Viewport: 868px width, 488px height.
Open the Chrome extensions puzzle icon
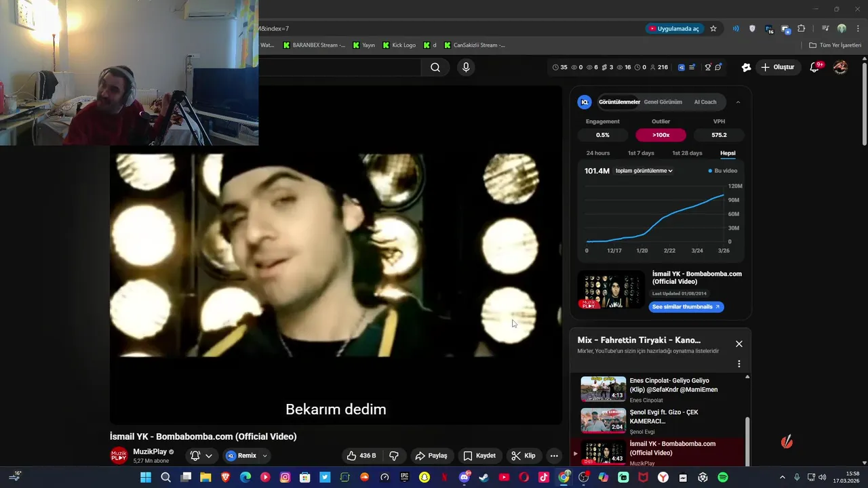pos(802,28)
